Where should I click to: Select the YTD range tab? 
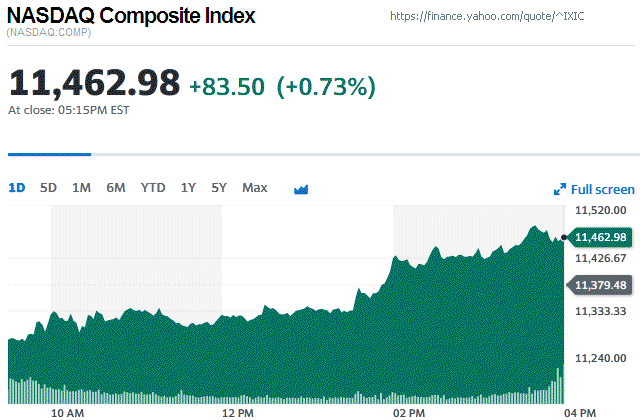coord(153,188)
